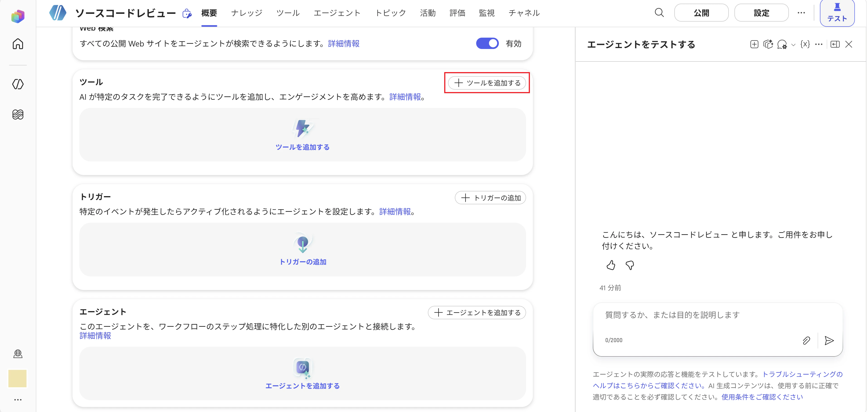Open 詳細情報 link in the トリガー section
Screen dimensions: 868x412
(x=395, y=212)
